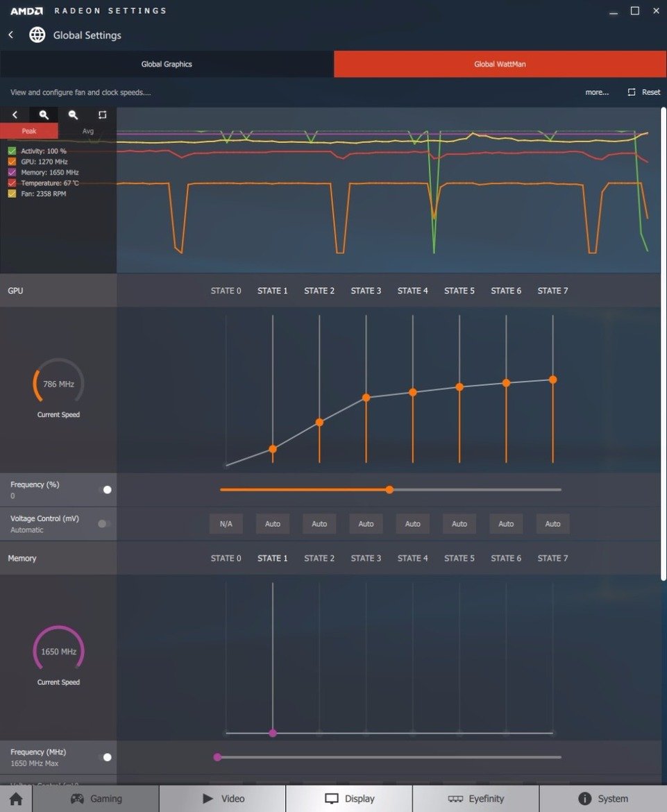Click the AMD logo in title bar

[26, 11]
